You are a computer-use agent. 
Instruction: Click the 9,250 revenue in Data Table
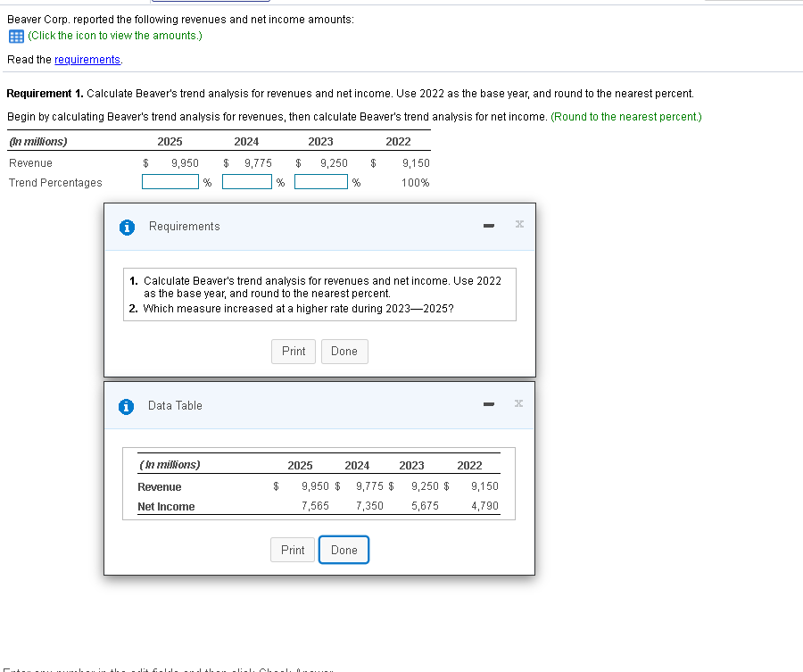pos(425,486)
